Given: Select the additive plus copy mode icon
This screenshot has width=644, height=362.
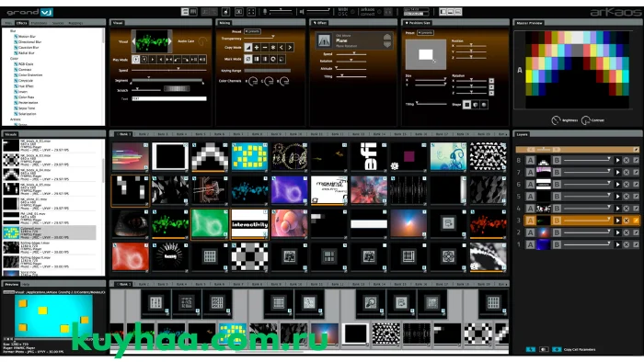Looking at the screenshot, I should point(257,48).
